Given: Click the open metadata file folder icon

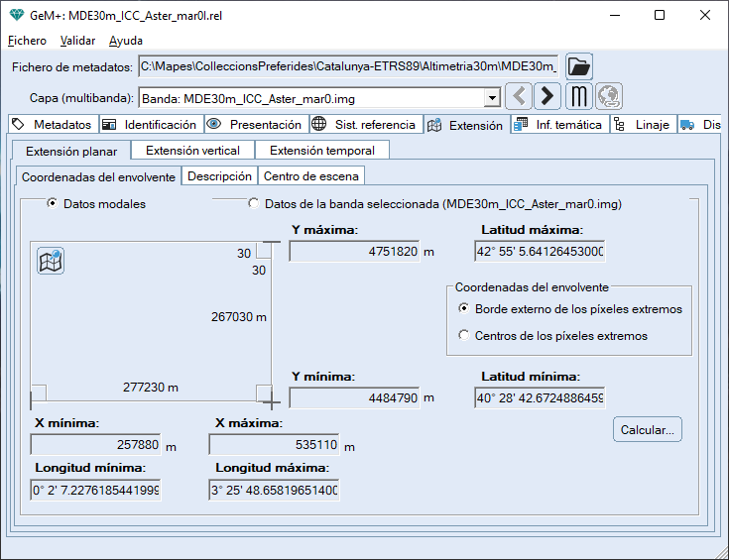Looking at the screenshot, I should coord(579,66).
